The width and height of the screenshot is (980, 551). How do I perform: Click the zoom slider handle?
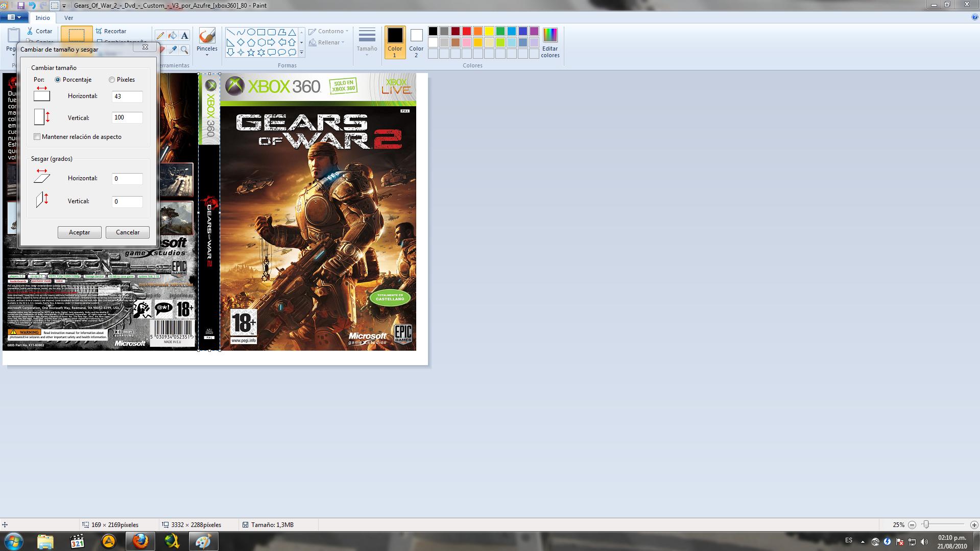tap(925, 524)
